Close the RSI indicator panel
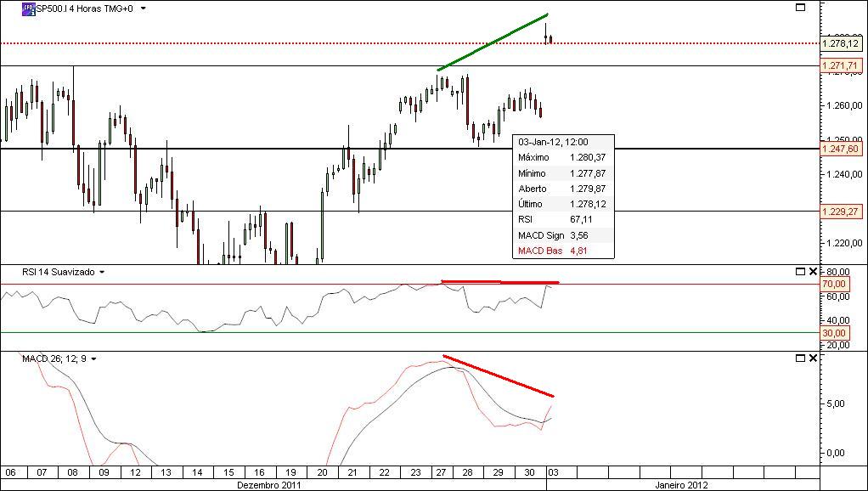This screenshot has width=868, height=491. click(813, 271)
